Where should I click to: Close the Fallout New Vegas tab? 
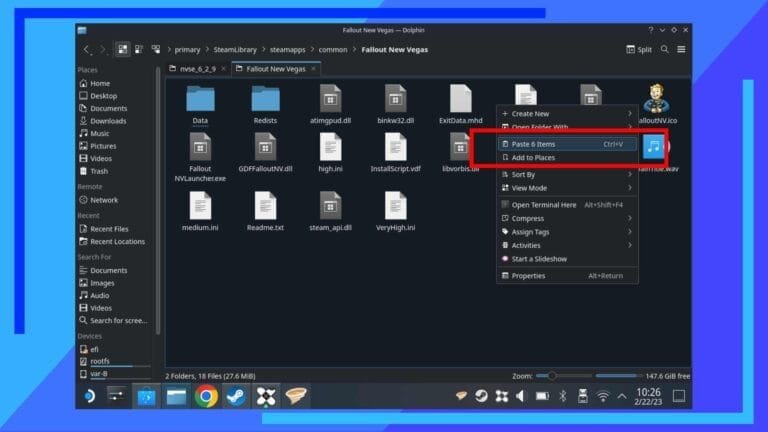[313, 69]
